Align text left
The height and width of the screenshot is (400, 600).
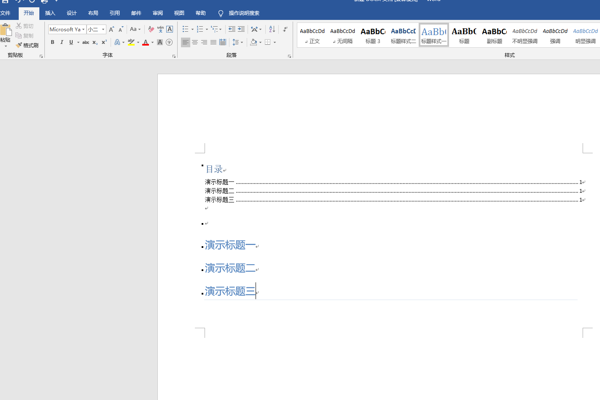point(185,42)
